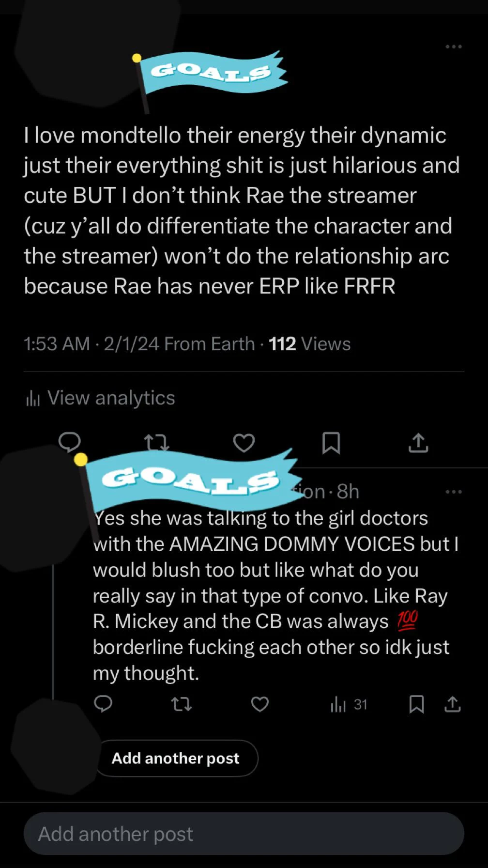The width and height of the screenshot is (488, 868).
Task: Open the main post's three-dot more menu
Action: click(x=453, y=46)
